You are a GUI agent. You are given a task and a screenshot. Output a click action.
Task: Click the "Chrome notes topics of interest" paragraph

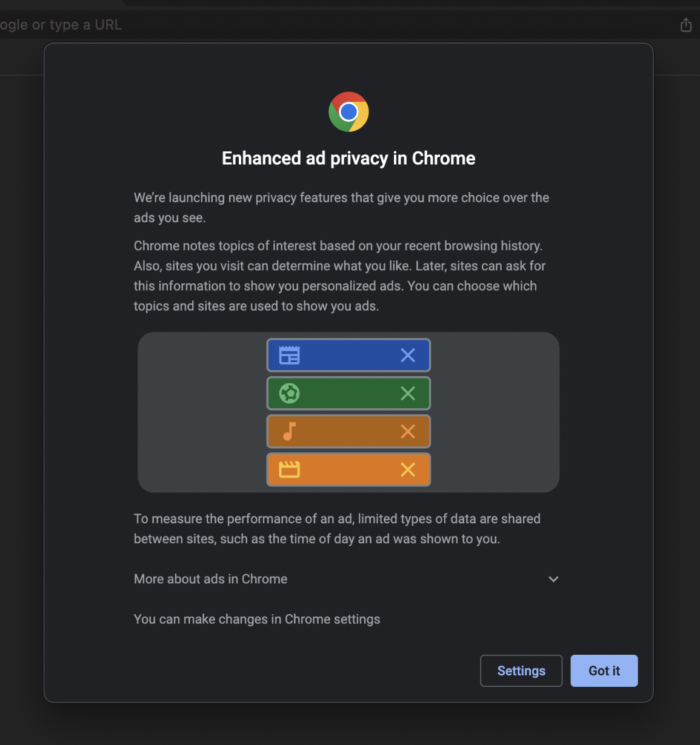click(339, 276)
